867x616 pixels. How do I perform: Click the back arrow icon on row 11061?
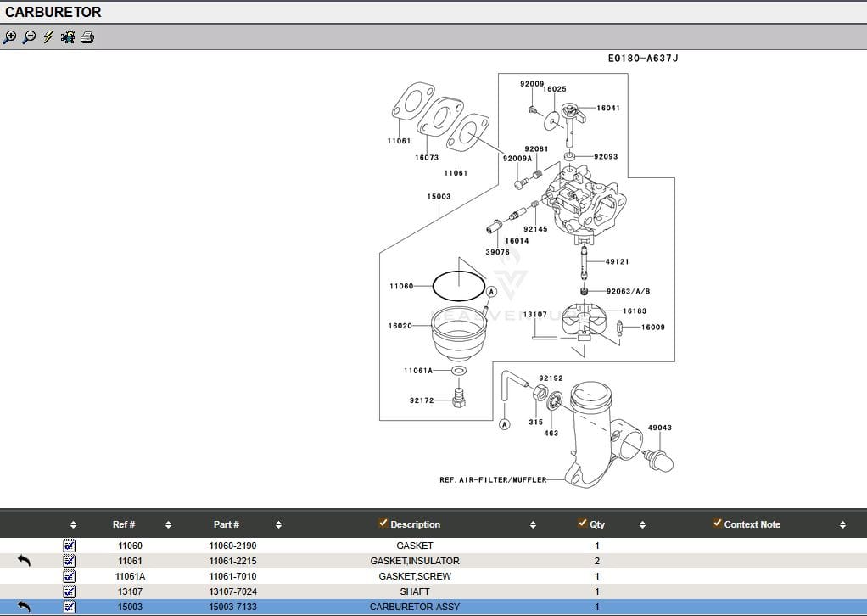pos(24,561)
